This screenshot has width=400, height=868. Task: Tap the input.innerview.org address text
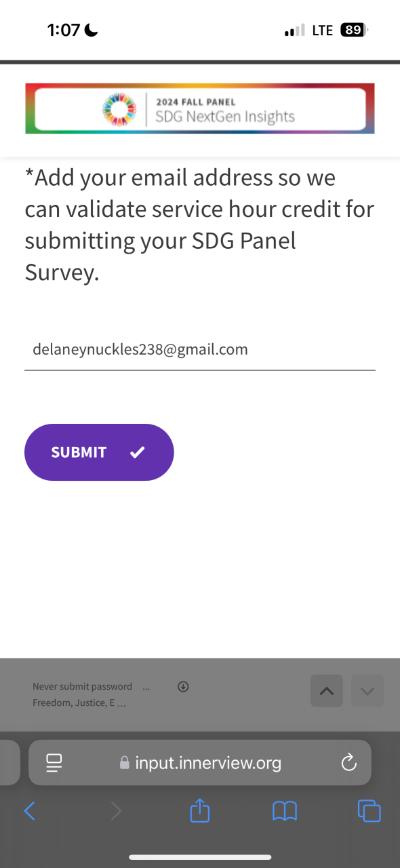(x=208, y=763)
